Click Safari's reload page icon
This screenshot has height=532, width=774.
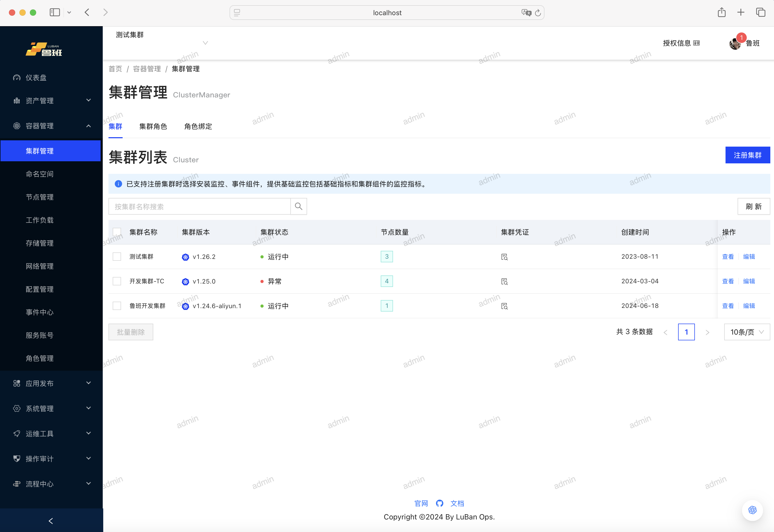538,13
